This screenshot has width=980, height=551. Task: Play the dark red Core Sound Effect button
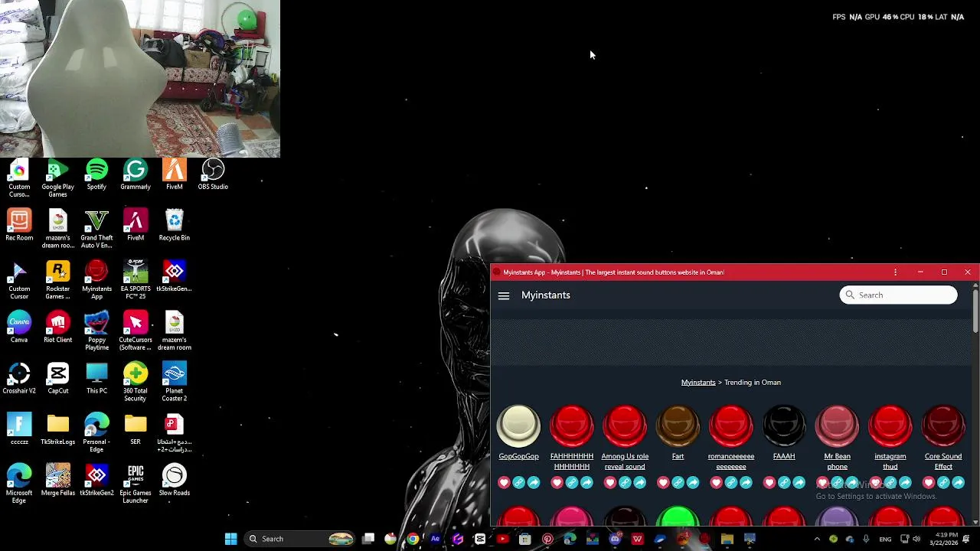[943, 425]
